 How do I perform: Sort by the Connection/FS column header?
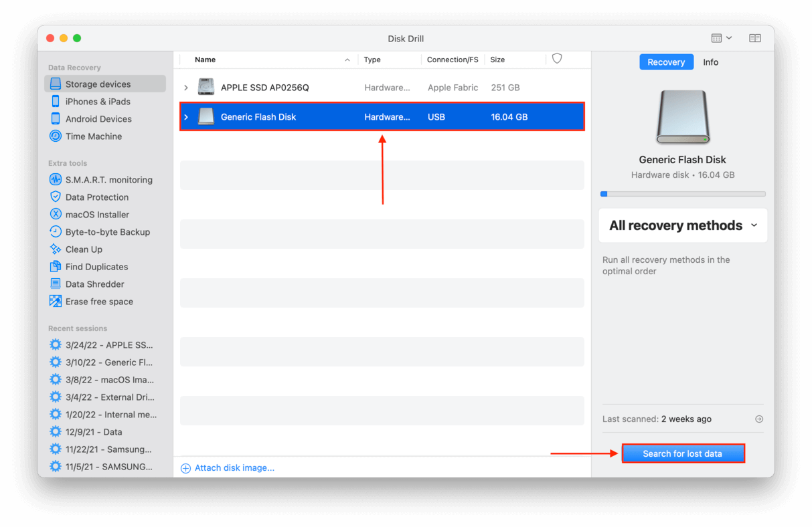[453, 60]
